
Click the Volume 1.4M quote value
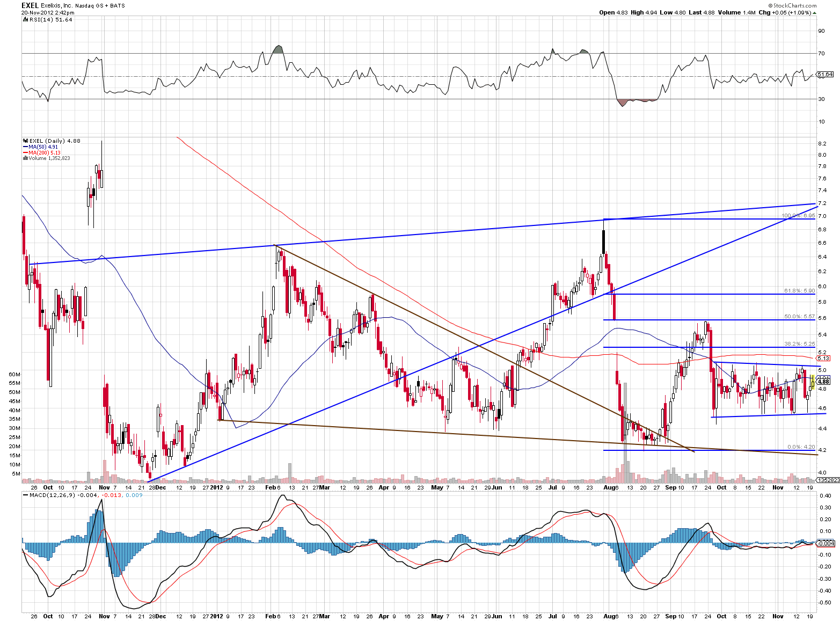(737, 12)
